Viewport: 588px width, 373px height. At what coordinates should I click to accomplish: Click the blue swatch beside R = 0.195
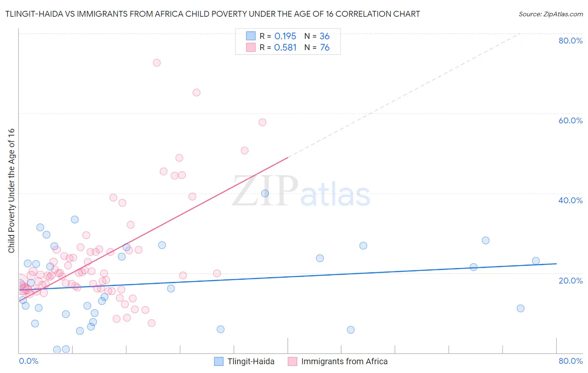(x=251, y=36)
